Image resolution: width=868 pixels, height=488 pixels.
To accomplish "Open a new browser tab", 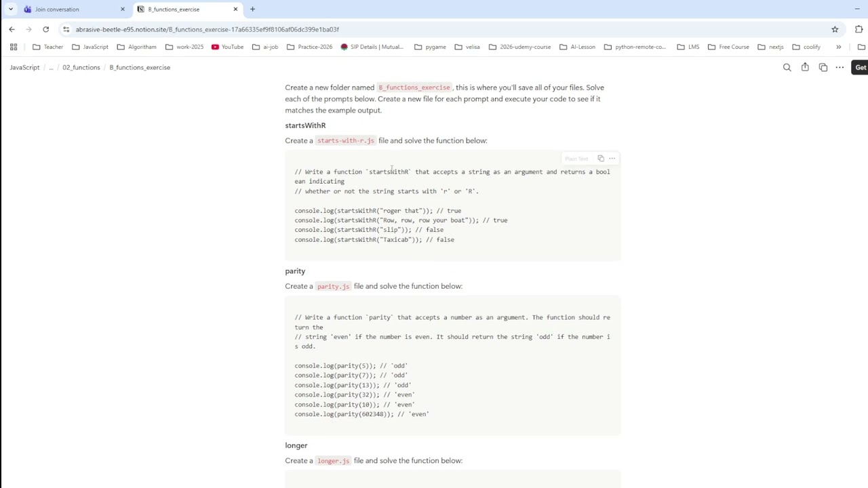I will [x=252, y=9].
